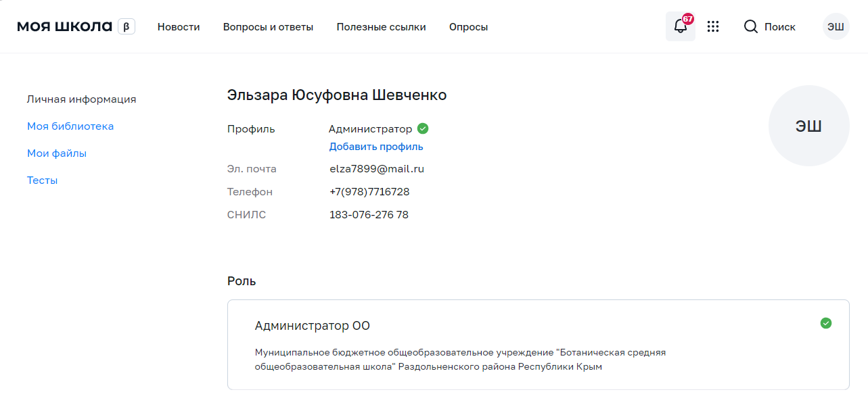The width and height of the screenshot is (868, 415).
Task: Select the Администратор ОО role card
Action: coord(538,345)
